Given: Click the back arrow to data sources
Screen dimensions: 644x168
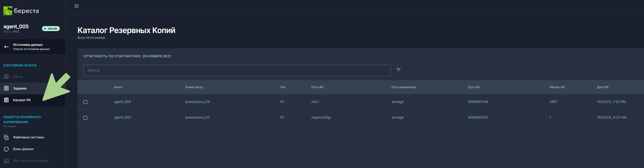Looking at the screenshot, I should 7,47.
